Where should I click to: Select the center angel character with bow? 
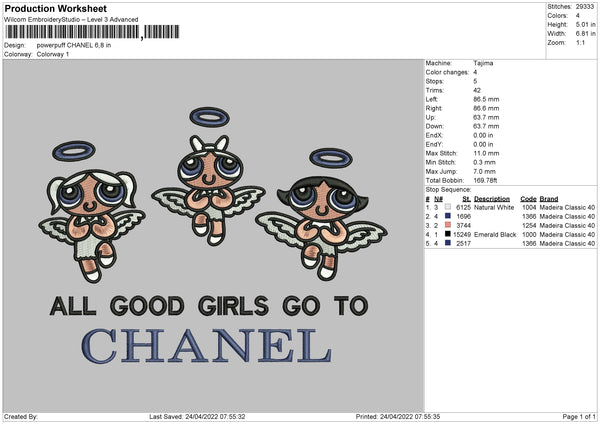(x=209, y=189)
